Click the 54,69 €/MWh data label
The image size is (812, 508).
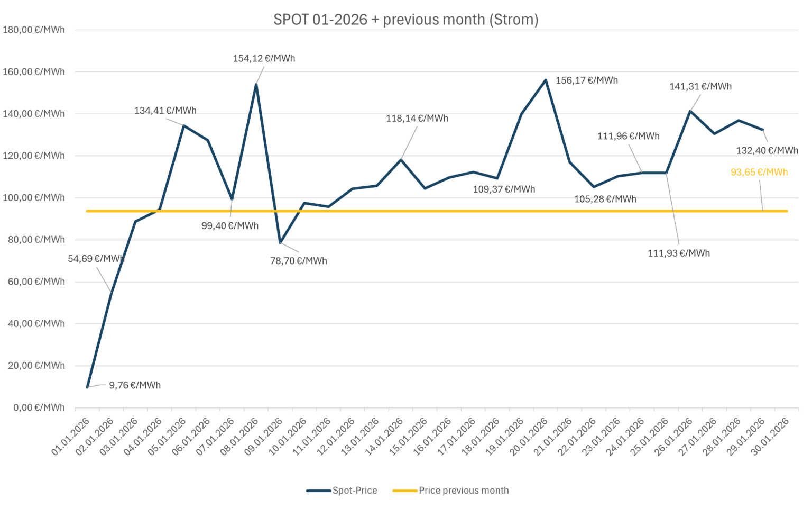pyautogui.click(x=96, y=259)
